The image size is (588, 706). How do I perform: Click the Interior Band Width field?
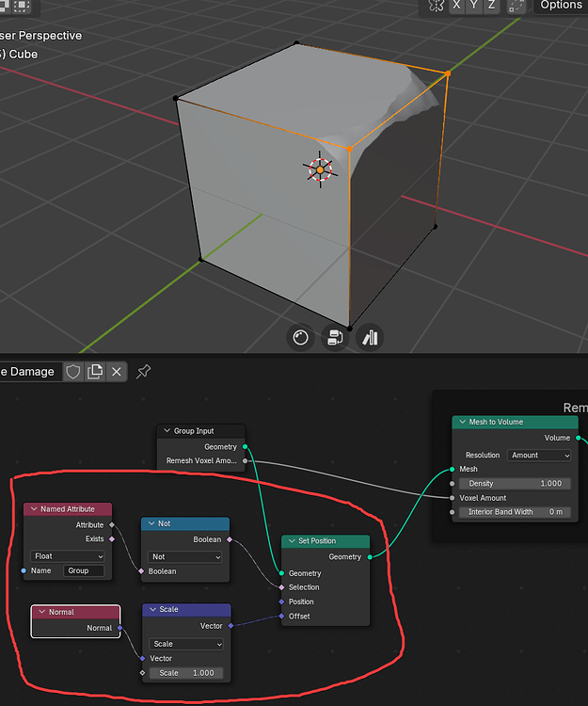pos(516,511)
